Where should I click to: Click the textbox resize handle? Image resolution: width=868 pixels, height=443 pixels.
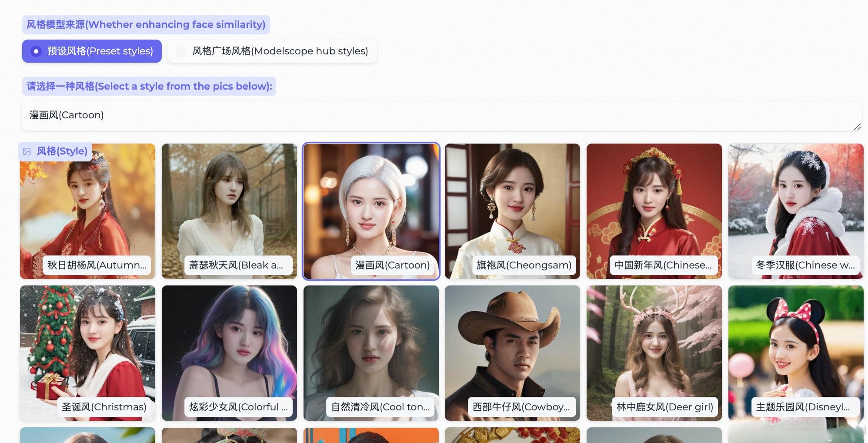tap(857, 127)
